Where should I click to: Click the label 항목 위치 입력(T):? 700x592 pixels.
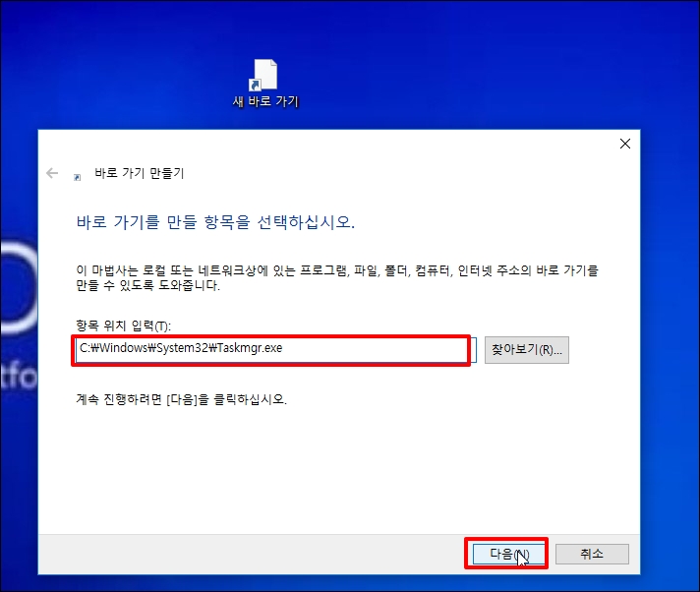pos(123,326)
